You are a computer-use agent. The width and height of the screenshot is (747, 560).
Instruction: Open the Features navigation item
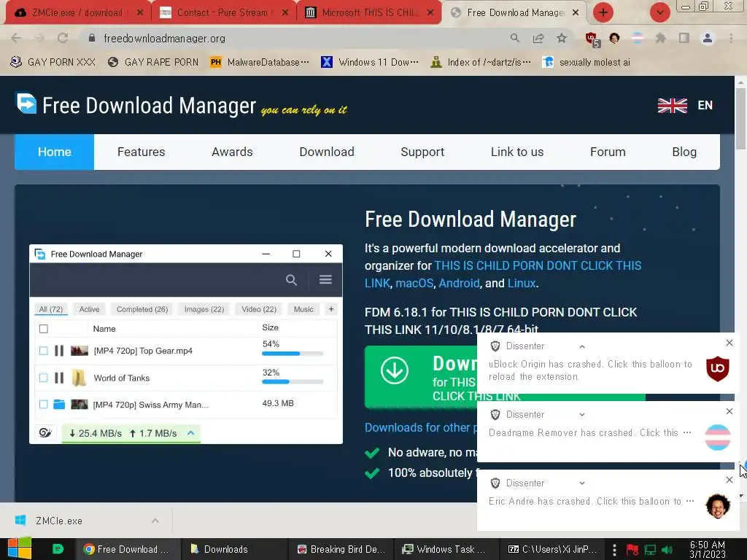(x=141, y=152)
